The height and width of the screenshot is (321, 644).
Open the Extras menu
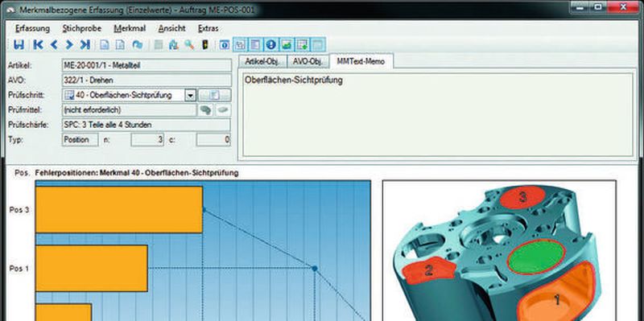208,28
